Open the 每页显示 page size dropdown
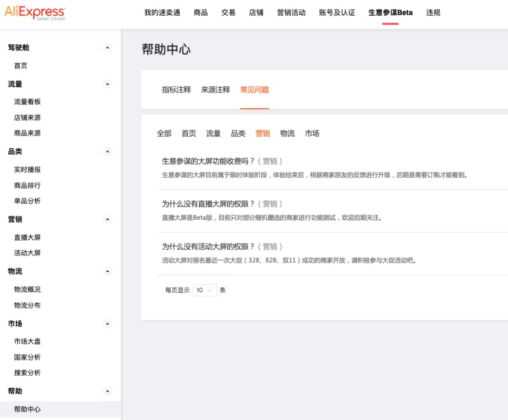Image resolution: width=508 pixels, height=420 pixels. (205, 290)
